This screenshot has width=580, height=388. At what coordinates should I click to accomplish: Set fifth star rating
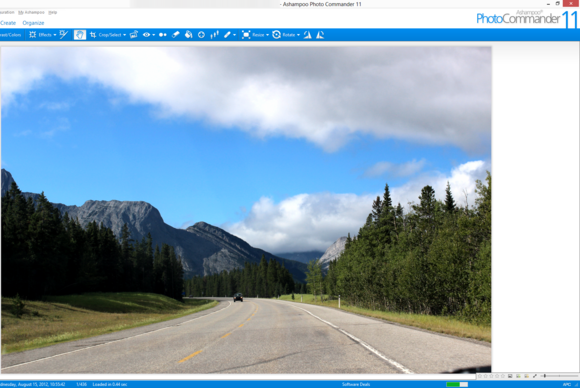click(x=503, y=376)
